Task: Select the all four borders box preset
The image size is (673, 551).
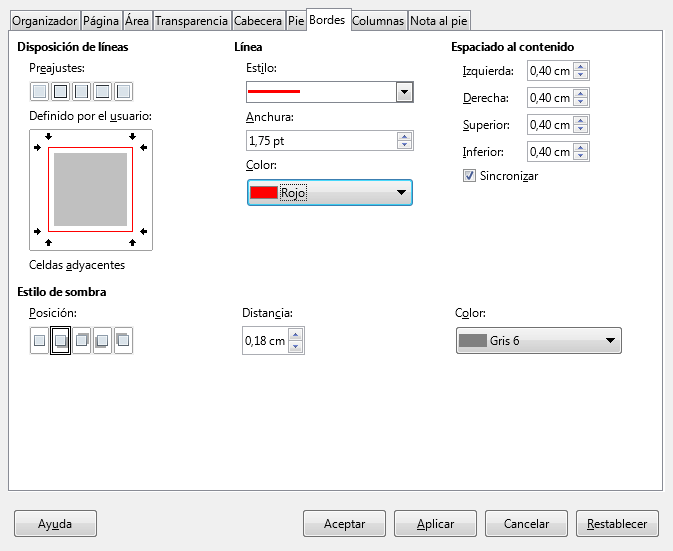Action: pyautogui.click(x=60, y=92)
